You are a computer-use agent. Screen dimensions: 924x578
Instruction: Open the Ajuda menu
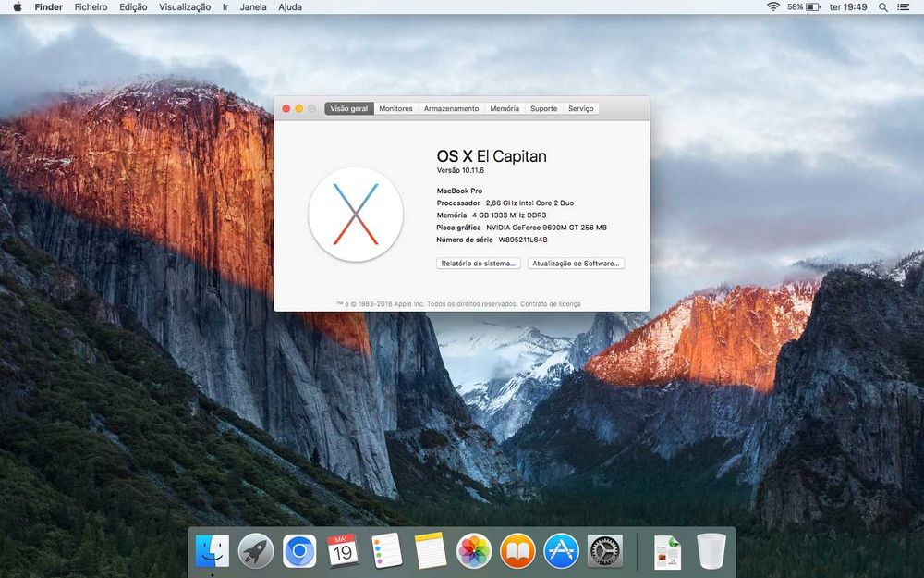[x=290, y=7]
